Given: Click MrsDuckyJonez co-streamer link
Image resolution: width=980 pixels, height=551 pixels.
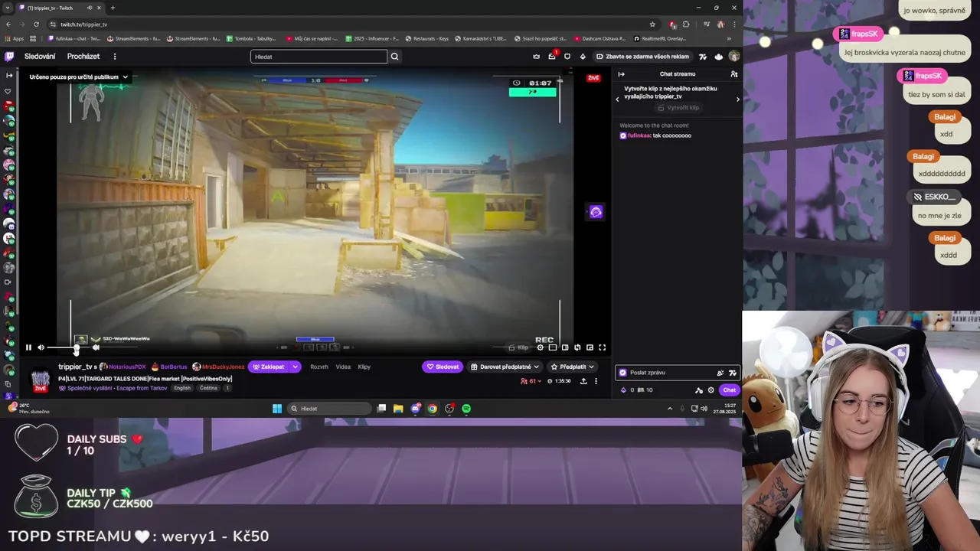Looking at the screenshot, I should click(223, 367).
